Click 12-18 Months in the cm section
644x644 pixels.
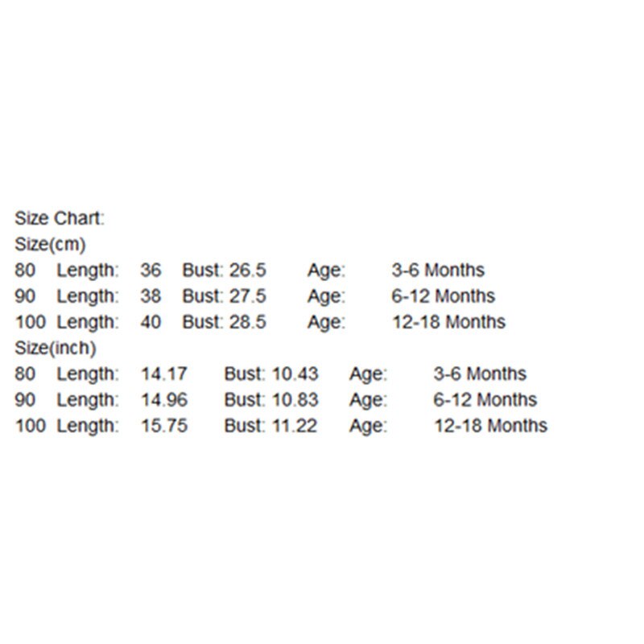click(449, 322)
